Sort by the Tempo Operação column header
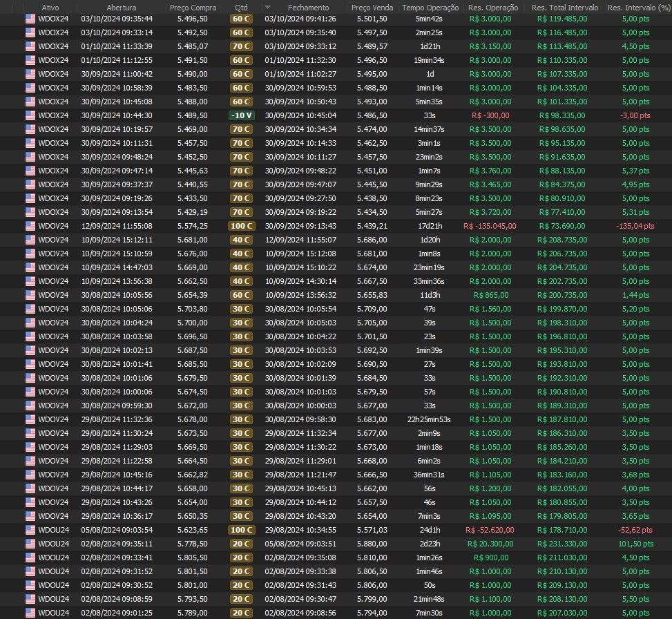This screenshot has height=619, width=672. tap(430, 8)
